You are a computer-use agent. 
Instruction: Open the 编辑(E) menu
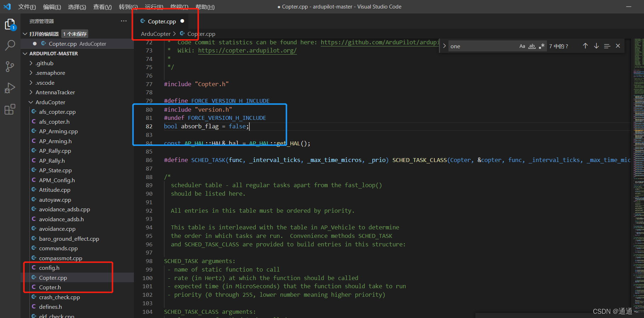52,7
